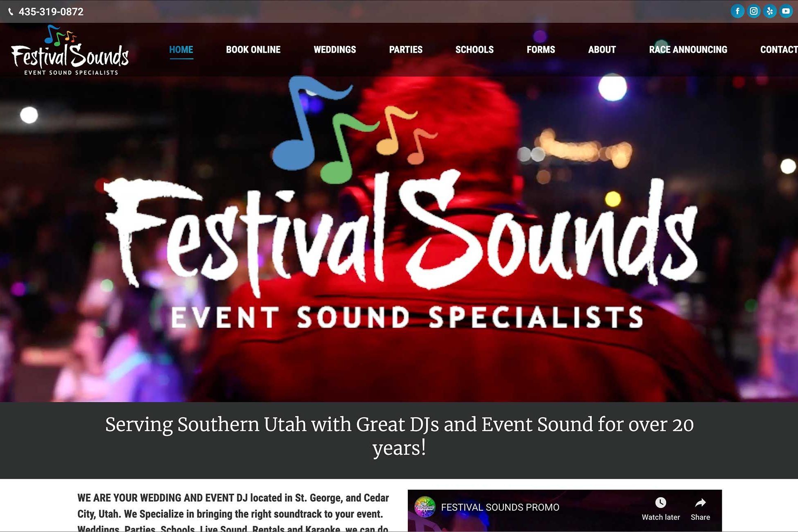Click the phone icon beside 435-319-0872

[x=11, y=12]
